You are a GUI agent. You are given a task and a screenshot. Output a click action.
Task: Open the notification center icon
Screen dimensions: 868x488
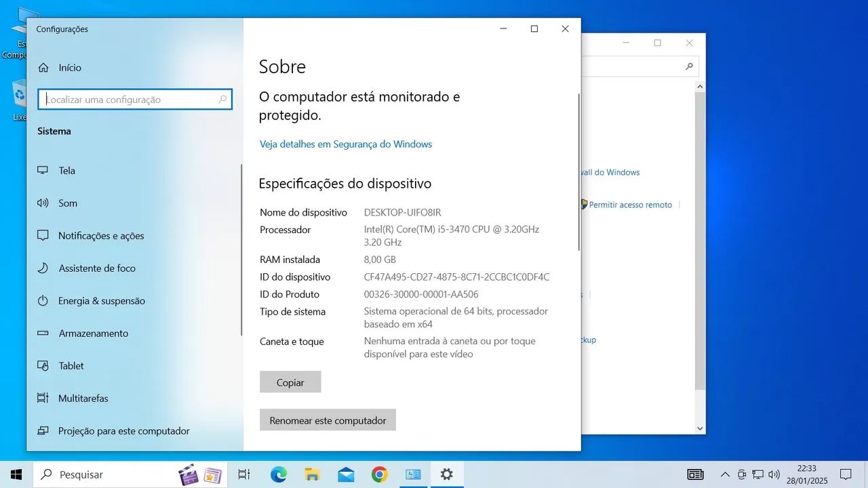click(x=846, y=474)
